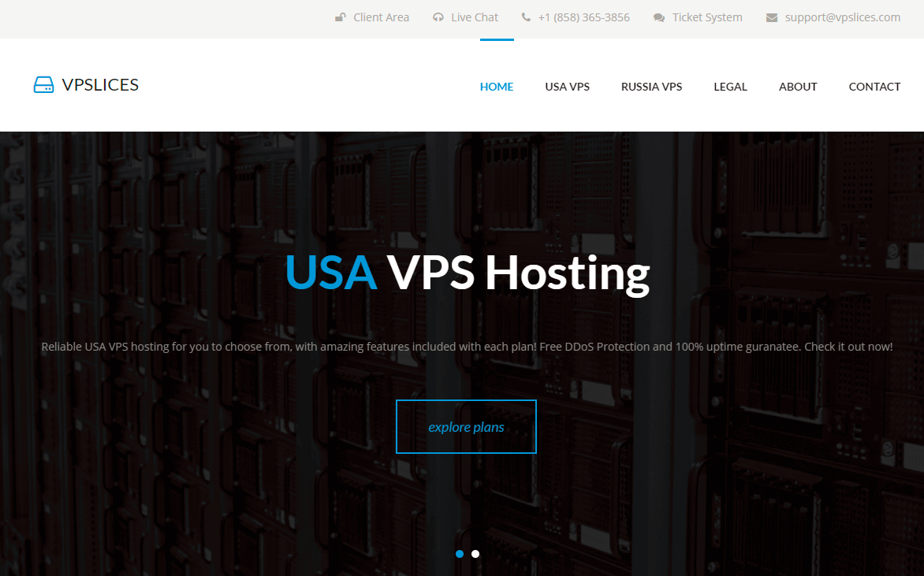Open the Ticket System link
924x576 pixels.
pyautogui.click(x=707, y=17)
